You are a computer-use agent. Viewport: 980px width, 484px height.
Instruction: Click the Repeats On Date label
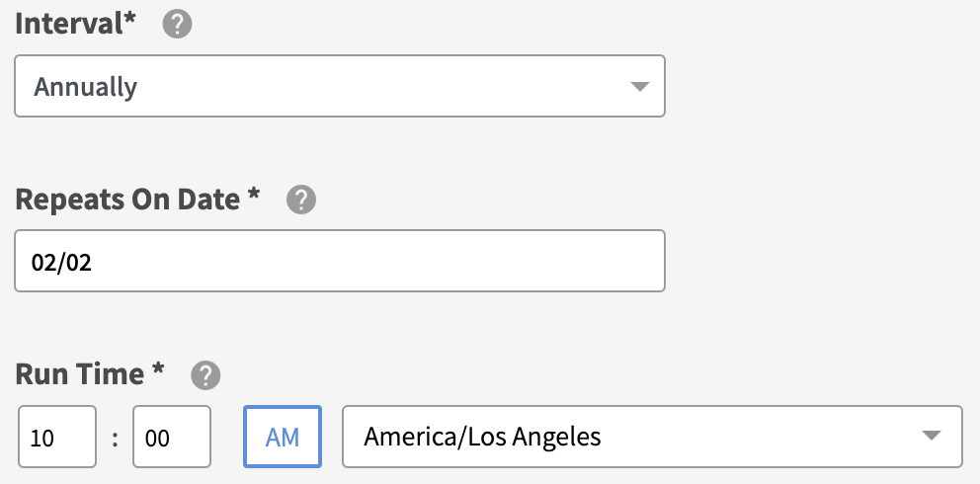click(x=127, y=200)
